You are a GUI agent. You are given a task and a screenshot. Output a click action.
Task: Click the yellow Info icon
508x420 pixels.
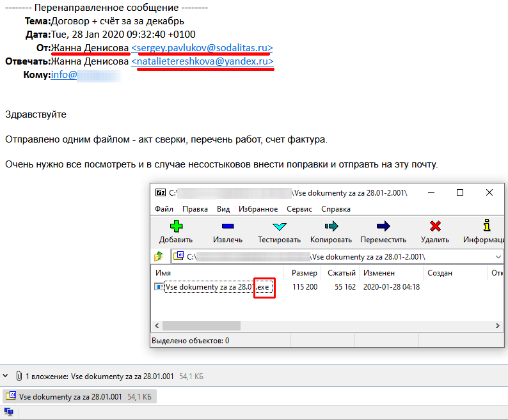(487, 226)
